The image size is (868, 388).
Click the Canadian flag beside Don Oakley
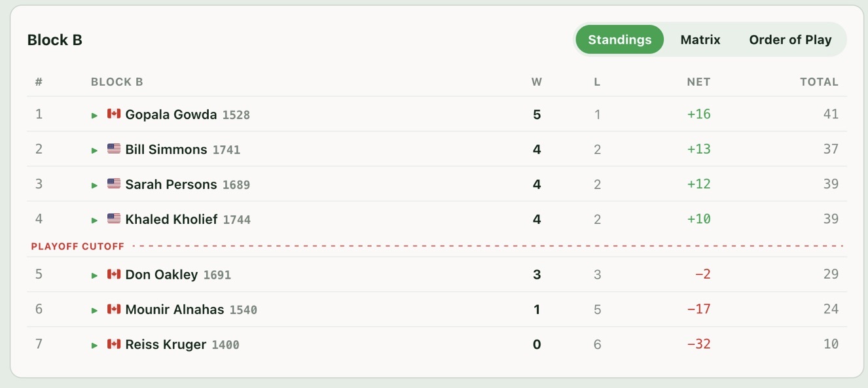coord(114,274)
